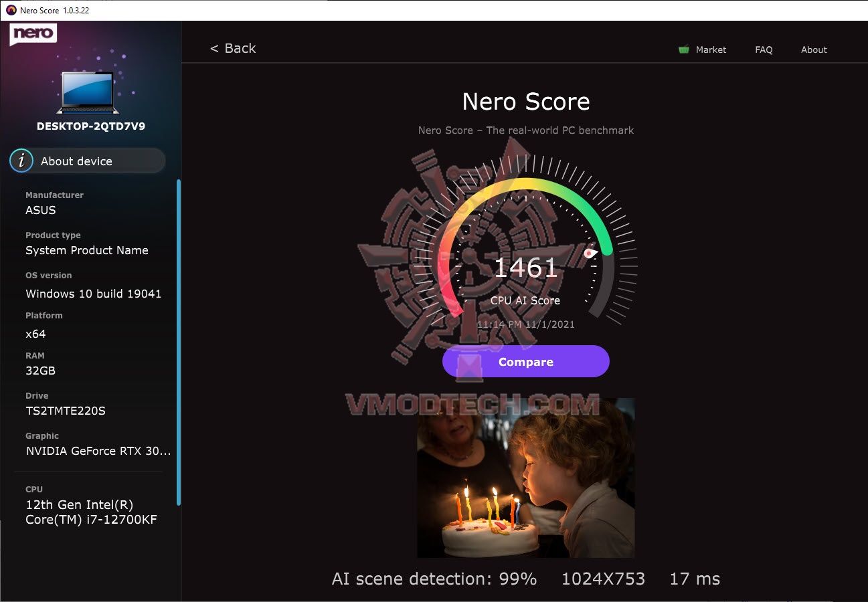Click the AI scene detection: 99% result
The image size is (868, 602).
point(434,579)
